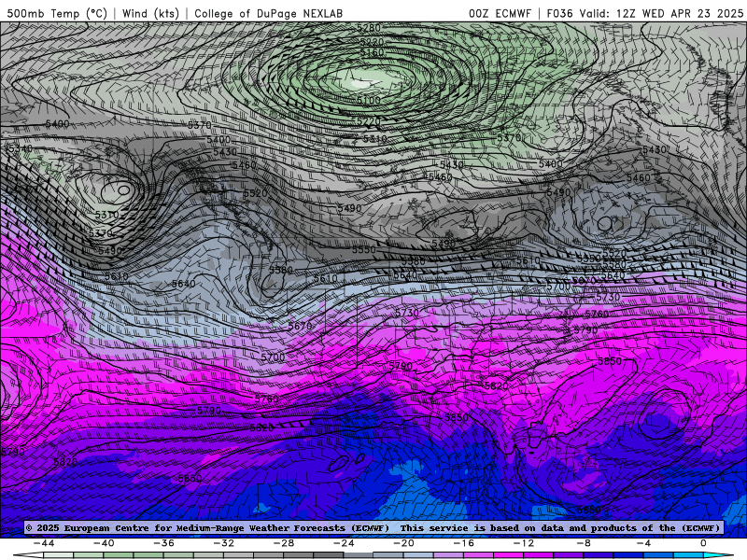Click the "500mb Temp (°C)" title text
Screen dimensions: 747x560
57,13
